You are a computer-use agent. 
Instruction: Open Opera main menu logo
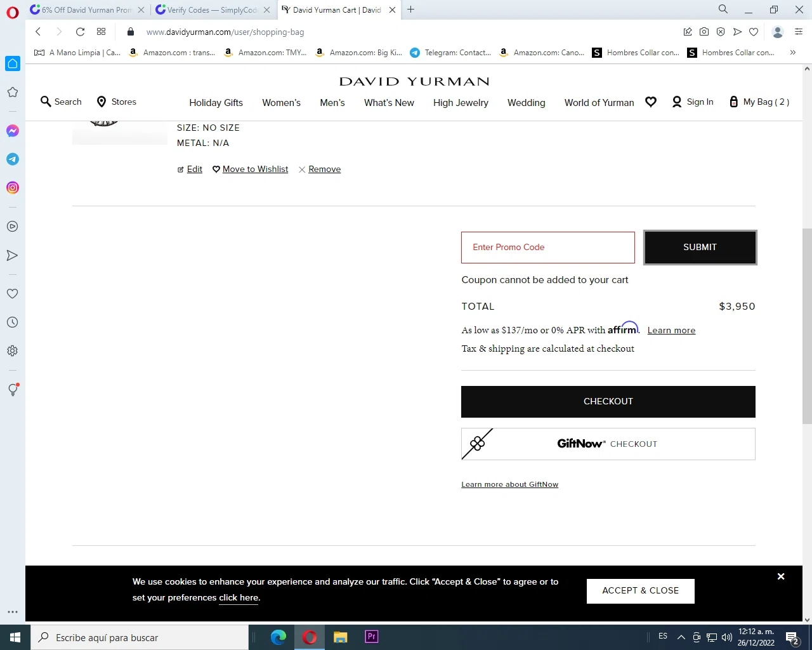[13, 12]
